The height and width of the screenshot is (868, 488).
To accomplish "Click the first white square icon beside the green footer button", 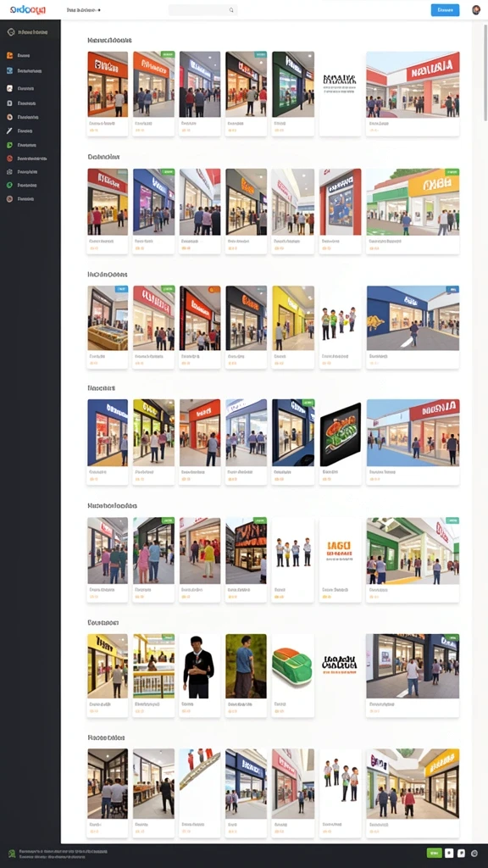I will [x=449, y=853].
